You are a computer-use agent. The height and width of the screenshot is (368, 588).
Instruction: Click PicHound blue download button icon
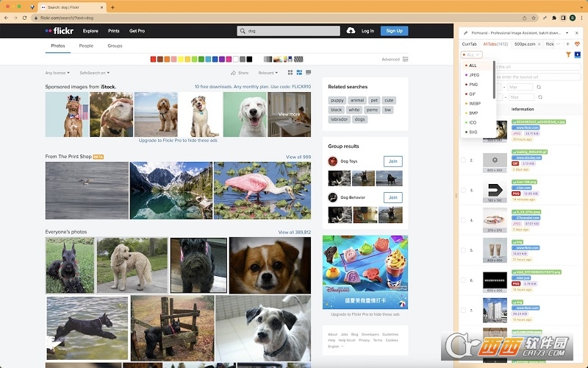click(578, 54)
